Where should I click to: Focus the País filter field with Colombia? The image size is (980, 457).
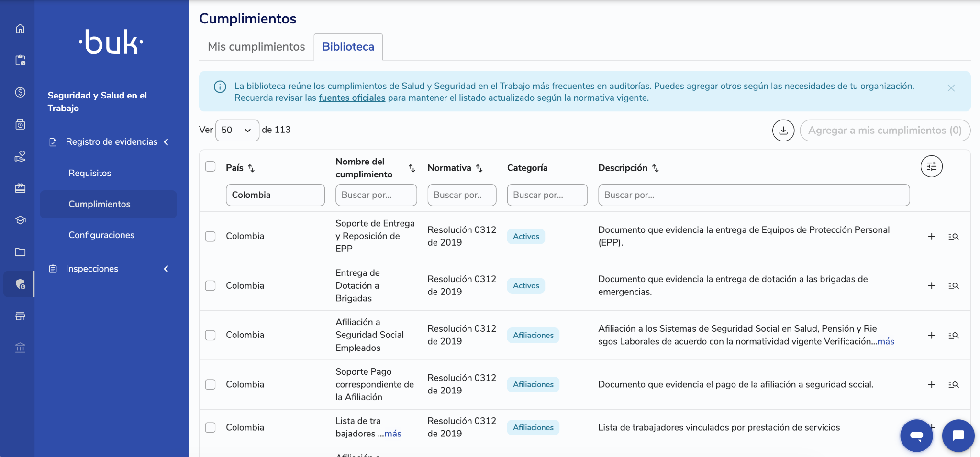275,195
